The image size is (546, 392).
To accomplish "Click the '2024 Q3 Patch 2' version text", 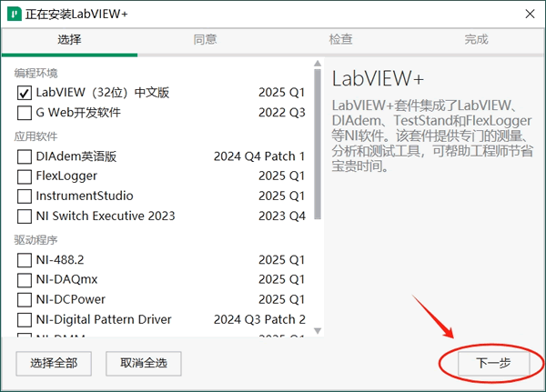I will (x=259, y=319).
